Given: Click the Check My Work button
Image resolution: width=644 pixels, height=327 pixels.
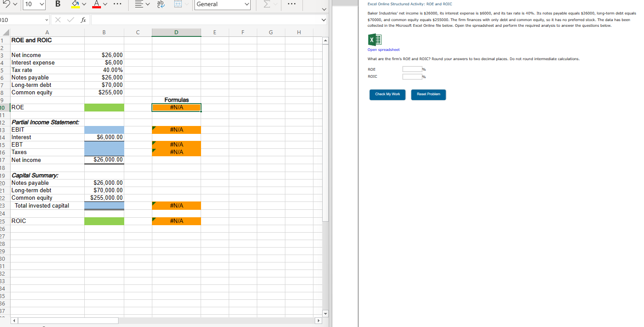Looking at the screenshot, I should pos(387,95).
